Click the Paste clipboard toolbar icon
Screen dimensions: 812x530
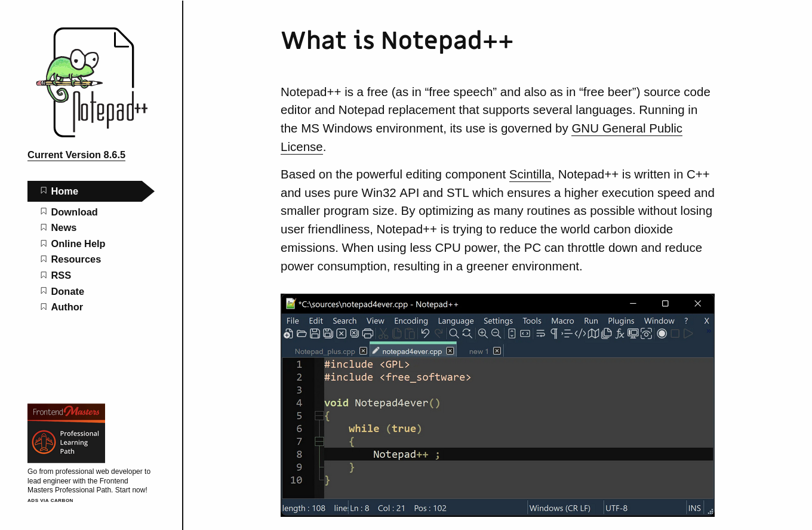[410, 334]
